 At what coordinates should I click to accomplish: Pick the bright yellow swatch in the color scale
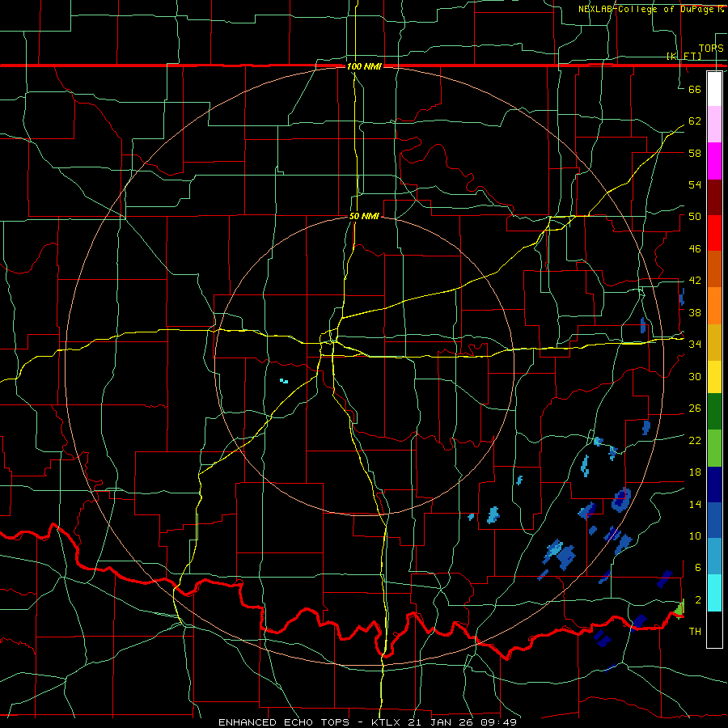(714, 377)
